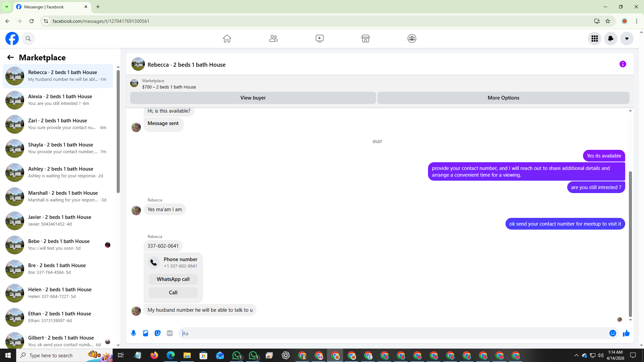The width and height of the screenshot is (644, 362).
Task: Click the chat messages scrollbar
Action: 630,244
